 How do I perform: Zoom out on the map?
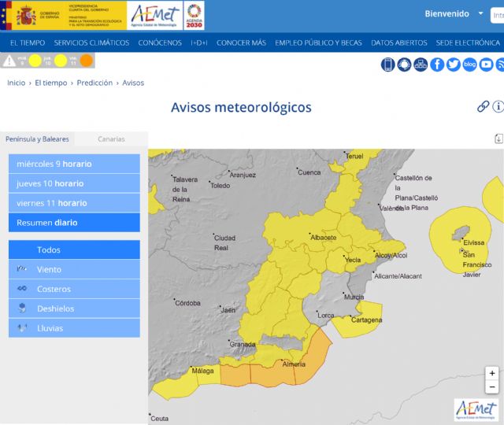click(492, 386)
